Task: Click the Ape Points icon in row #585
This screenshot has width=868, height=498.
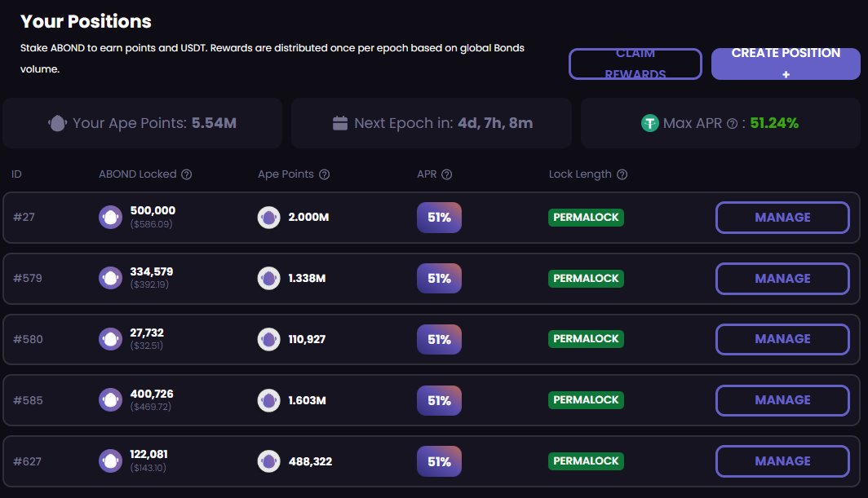Action: [x=269, y=400]
